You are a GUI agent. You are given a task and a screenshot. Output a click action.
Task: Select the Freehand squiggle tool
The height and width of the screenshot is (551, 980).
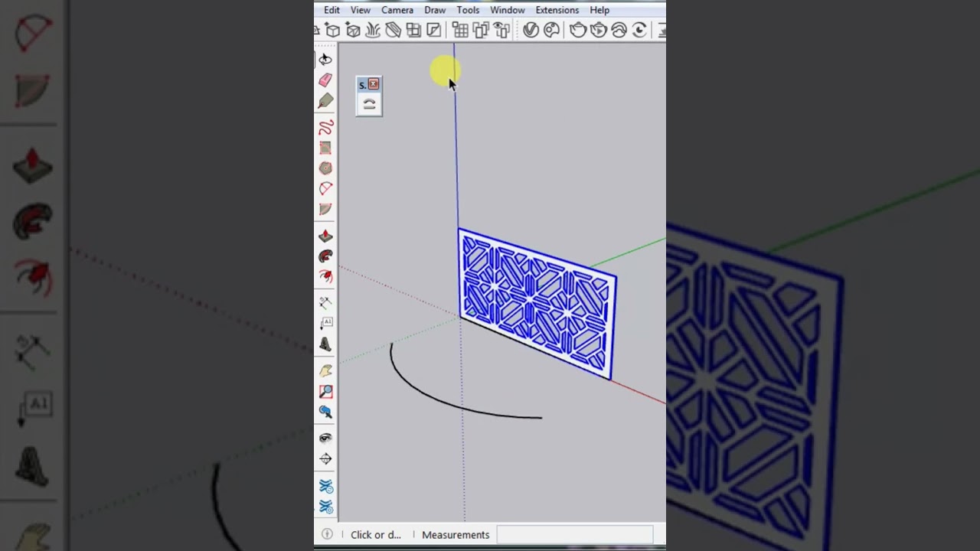pos(325,127)
